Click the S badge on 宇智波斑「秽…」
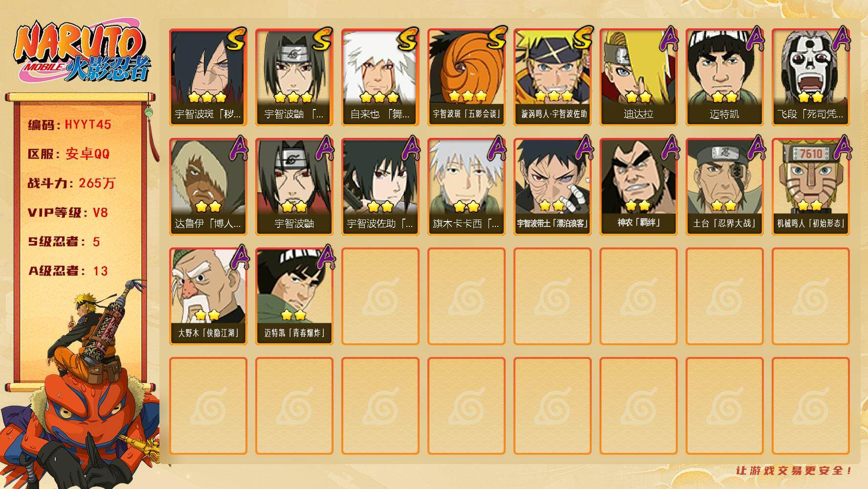Image resolution: width=868 pixels, height=489 pixels. [x=236, y=39]
